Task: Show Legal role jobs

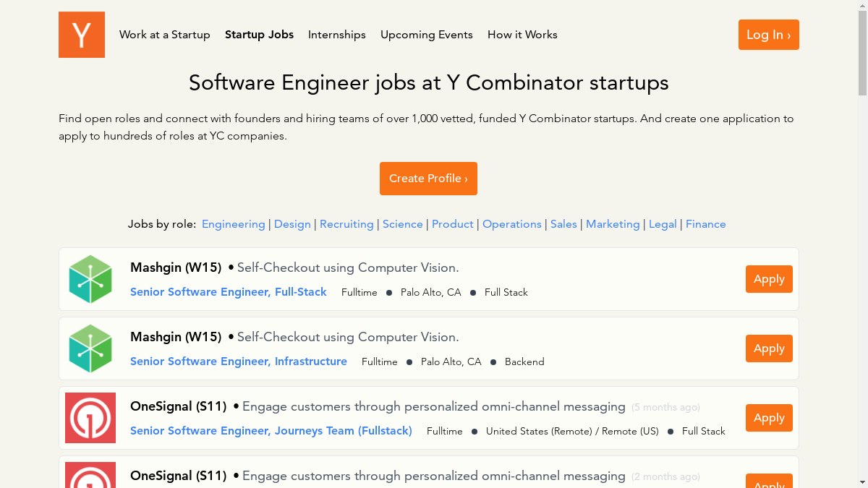Action: (663, 224)
